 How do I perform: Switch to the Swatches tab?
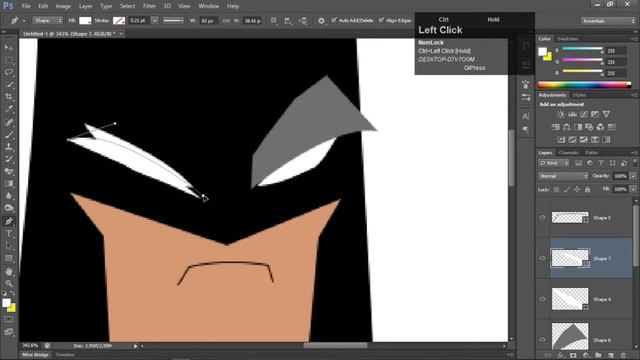click(567, 39)
